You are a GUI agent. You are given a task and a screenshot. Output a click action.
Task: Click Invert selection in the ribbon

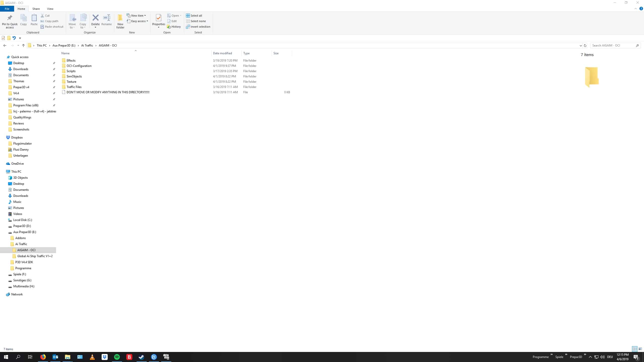(198, 27)
